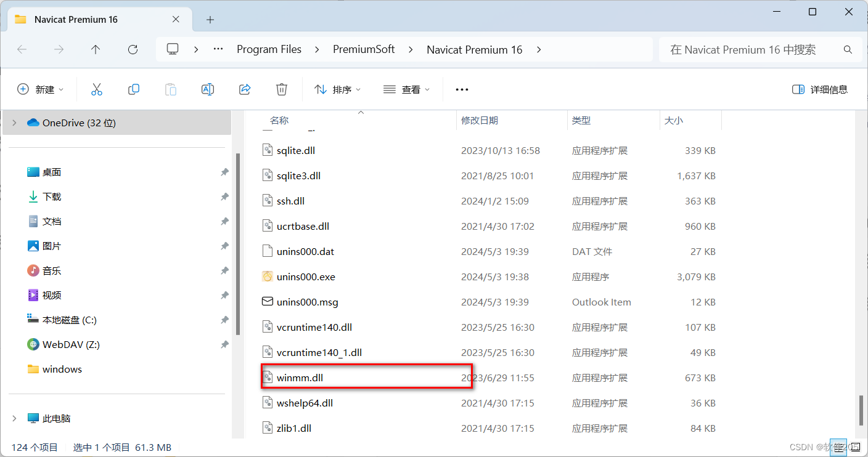This screenshot has width=868, height=457.
Task: Open a new tab with plus button
Action: click(x=210, y=20)
